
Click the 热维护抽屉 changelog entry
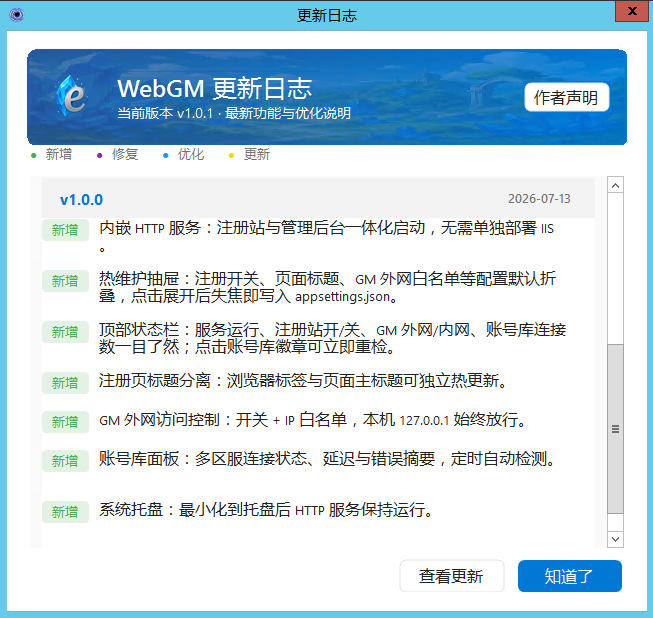[327, 287]
